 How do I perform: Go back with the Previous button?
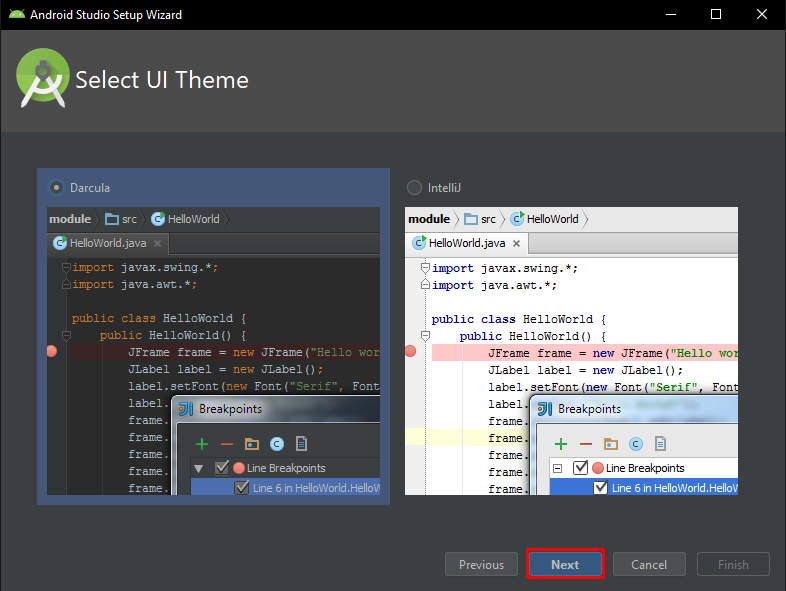pyautogui.click(x=481, y=564)
